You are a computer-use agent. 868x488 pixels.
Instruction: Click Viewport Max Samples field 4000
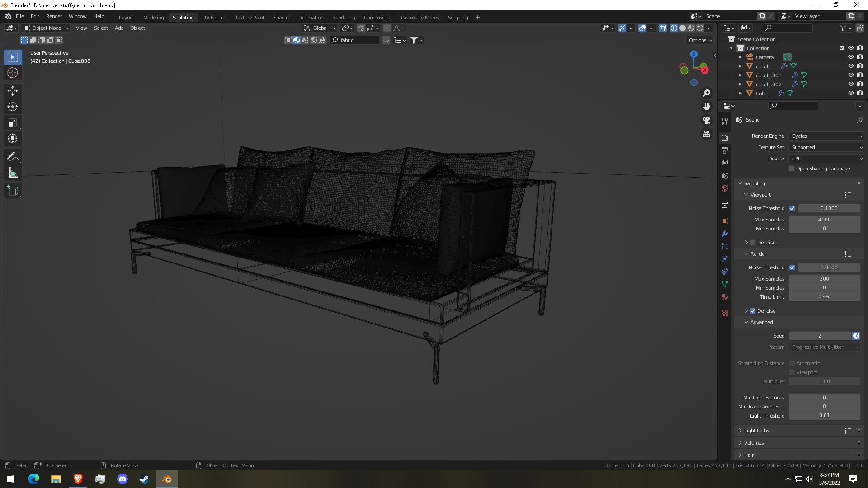coord(825,220)
